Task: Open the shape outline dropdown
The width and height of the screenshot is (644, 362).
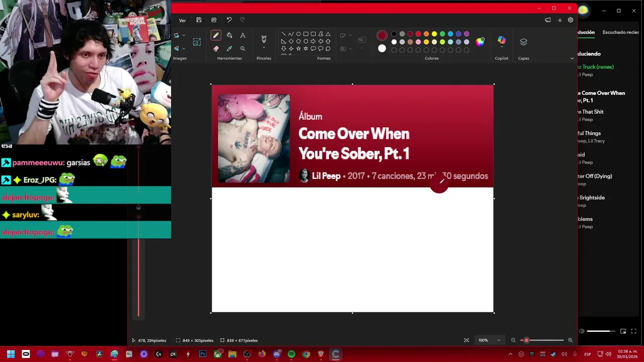Action: pos(350,36)
